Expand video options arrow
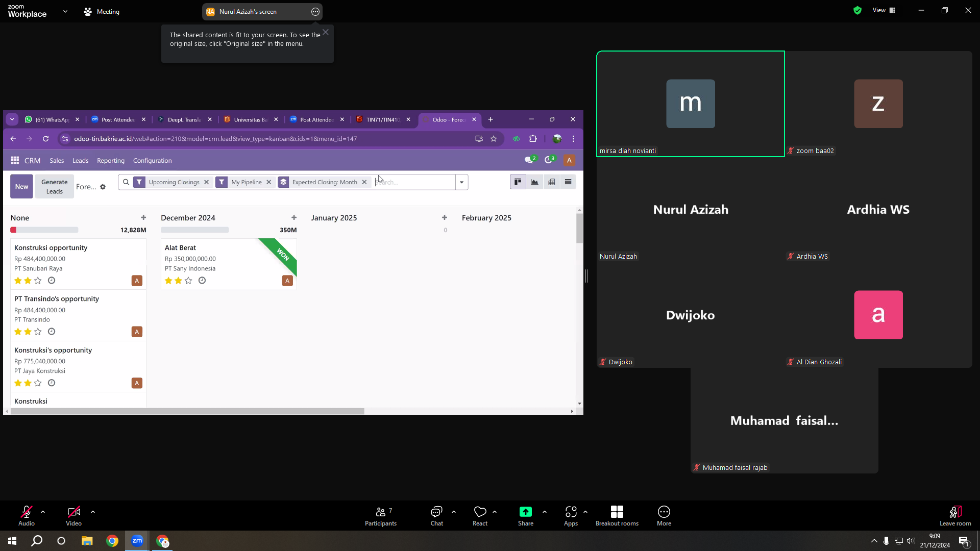The image size is (980, 551). 93,512
